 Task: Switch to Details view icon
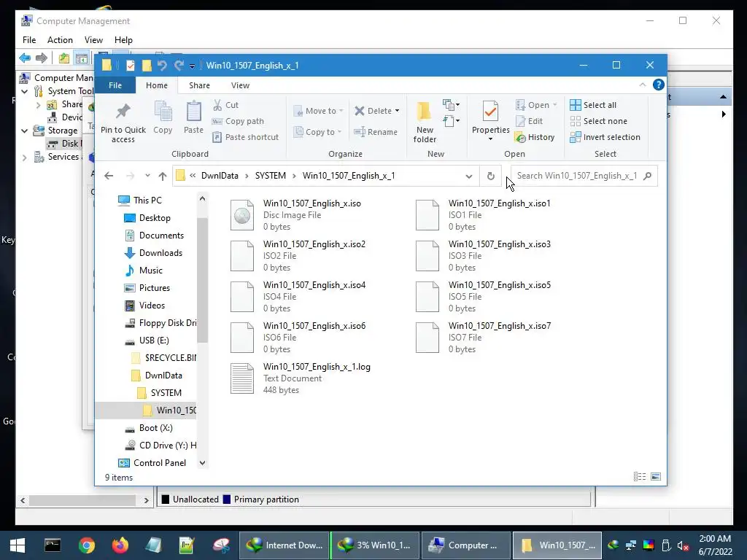640,477
